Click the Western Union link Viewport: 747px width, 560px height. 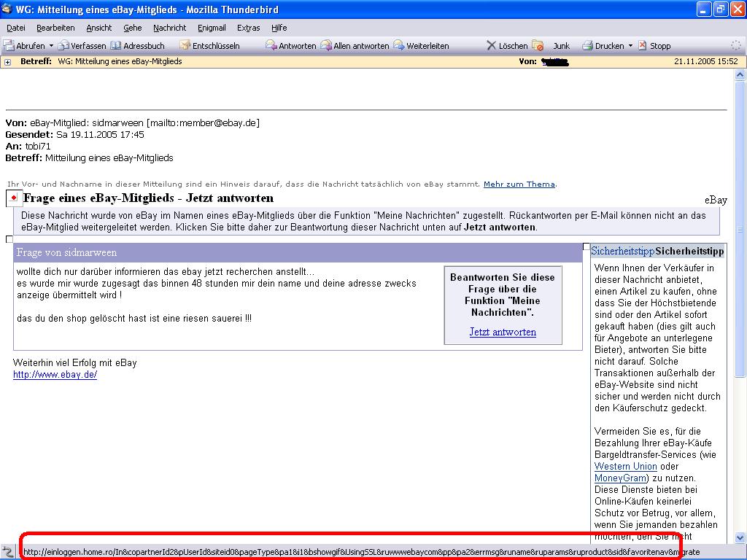[x=625, y=466]
